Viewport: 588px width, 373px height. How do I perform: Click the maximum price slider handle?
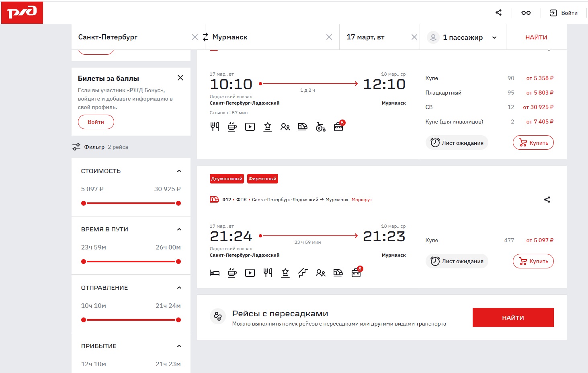click(178, 203)
